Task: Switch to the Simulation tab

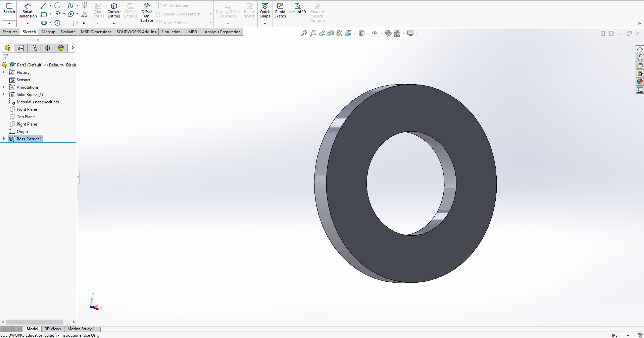Action: coord(171,32)
